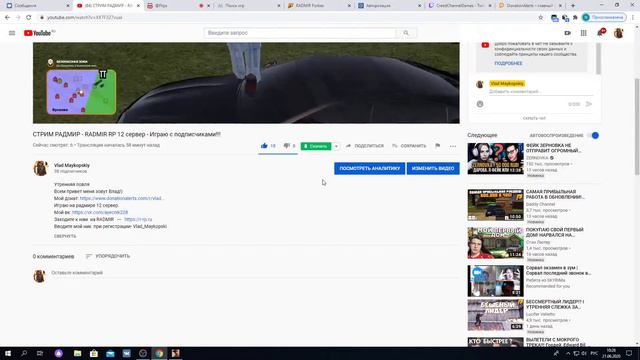Open the three-dot more actions menu

[453, 146]
